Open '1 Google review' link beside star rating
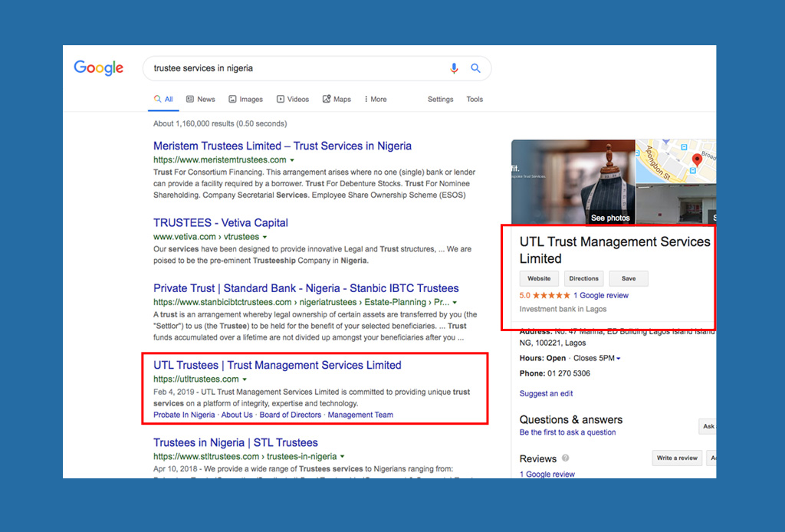 (x=601, y=295)
